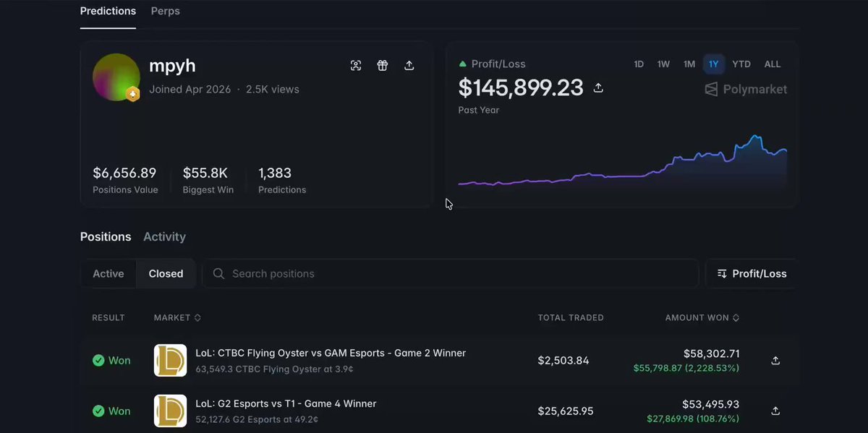Click the RESULT column header
The height and width of the screenshot is (433, 868).
click(x=109, y=318)
